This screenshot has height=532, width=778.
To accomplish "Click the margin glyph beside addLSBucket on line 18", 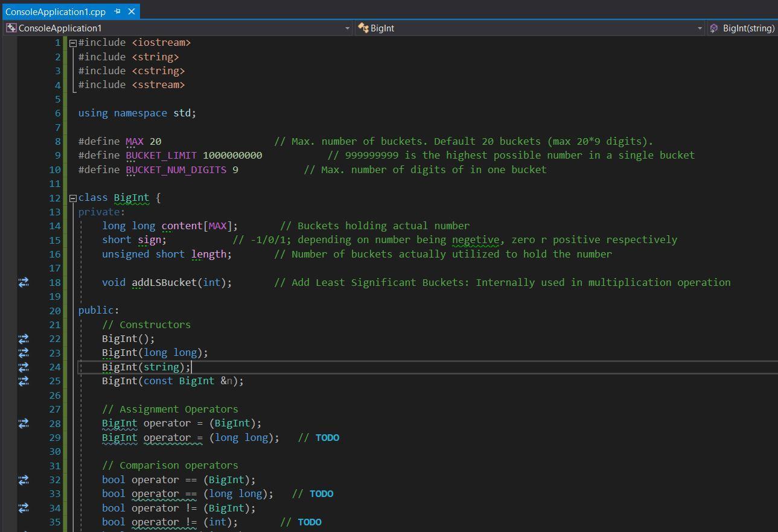I will pyautogui.click(x=24, y=282).
